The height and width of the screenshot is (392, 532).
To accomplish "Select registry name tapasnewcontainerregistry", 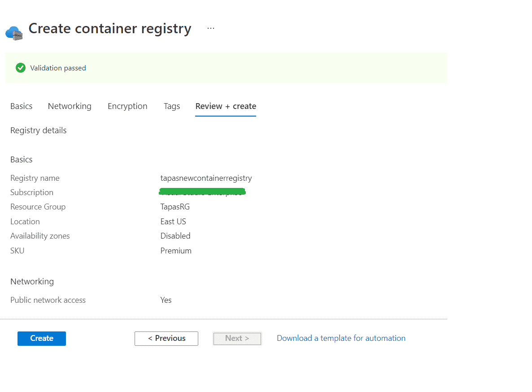I will (x=206, y=178).
